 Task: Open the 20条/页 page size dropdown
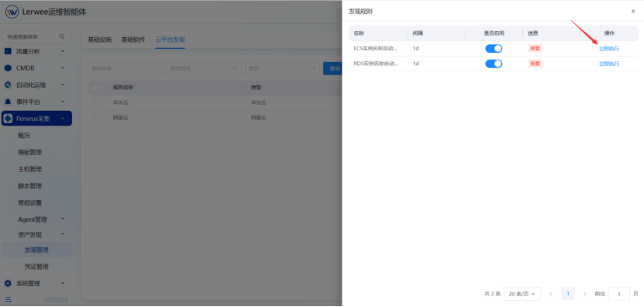click(x=522, y=294)
